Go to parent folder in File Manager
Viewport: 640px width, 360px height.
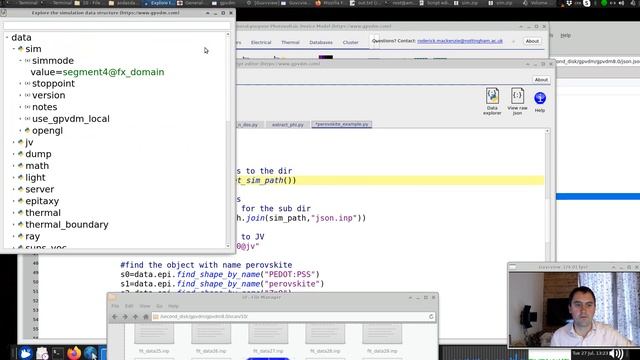pyautogui.click(x=135, y=317)
